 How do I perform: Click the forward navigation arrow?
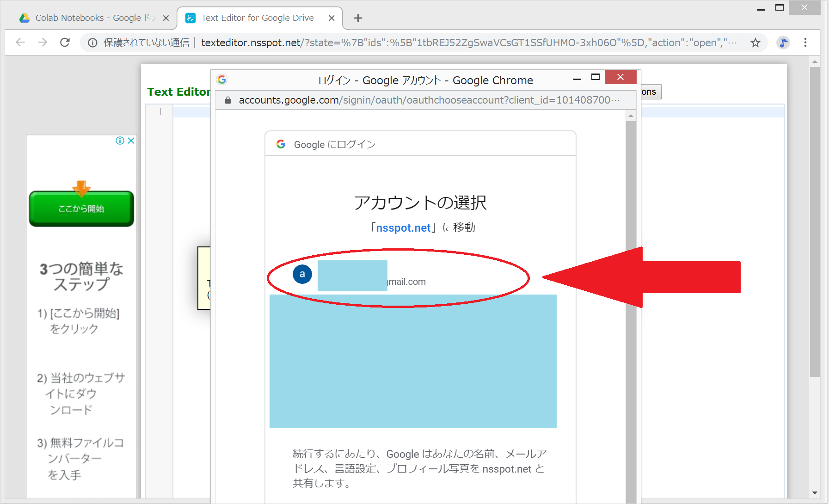tap(43, 43)
